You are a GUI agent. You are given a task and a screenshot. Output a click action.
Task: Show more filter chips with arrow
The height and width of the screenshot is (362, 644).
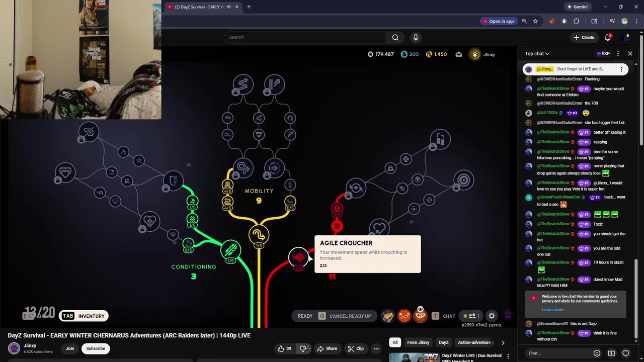(x=503, y=342)
